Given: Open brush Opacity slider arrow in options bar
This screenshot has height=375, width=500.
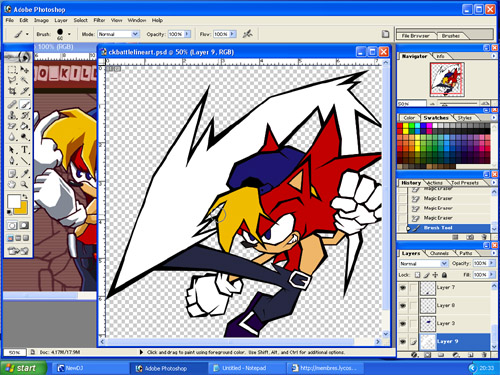Looking at the screenshot, I should pos(187,34).
